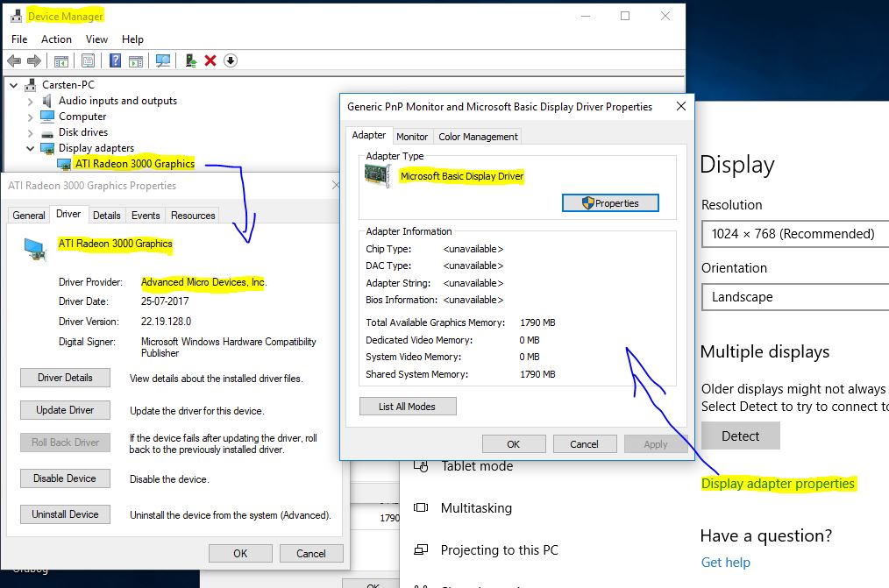Switch to the General tab
The height and width of the screenshot is (588, 889).
point(29,216)
